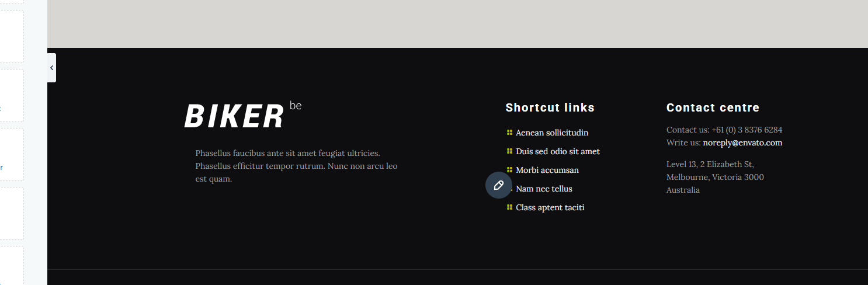Screen dimensions: 868x285
Task: Open the Aenean sollicitudin link
Action: 552,133
